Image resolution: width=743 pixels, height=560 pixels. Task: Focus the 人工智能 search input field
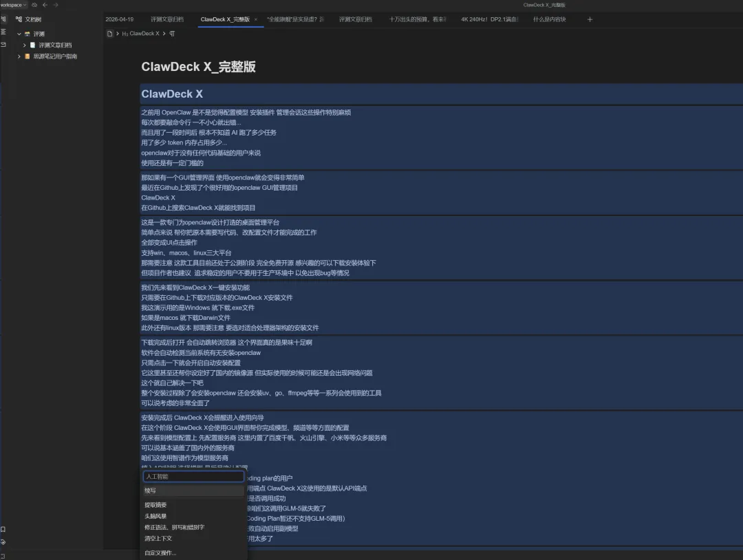[x=194, y=477]
